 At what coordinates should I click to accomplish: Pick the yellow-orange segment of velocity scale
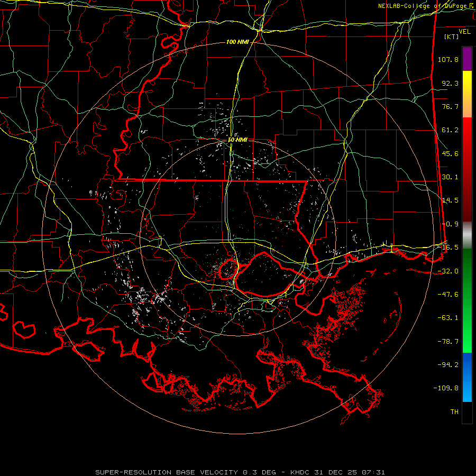(467, 94)
